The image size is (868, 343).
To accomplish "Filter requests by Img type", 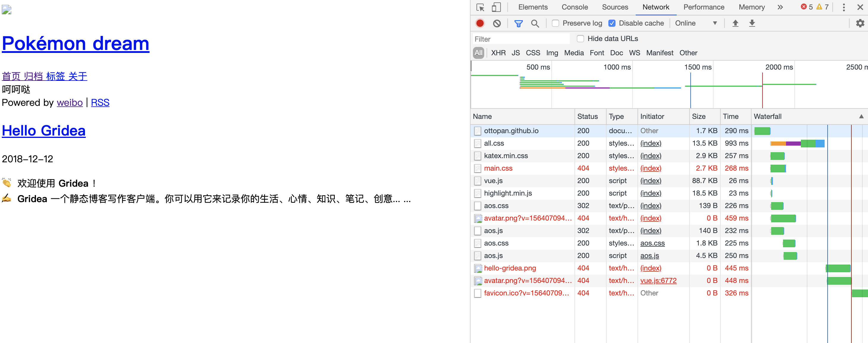I will click(x=552, y=53).
